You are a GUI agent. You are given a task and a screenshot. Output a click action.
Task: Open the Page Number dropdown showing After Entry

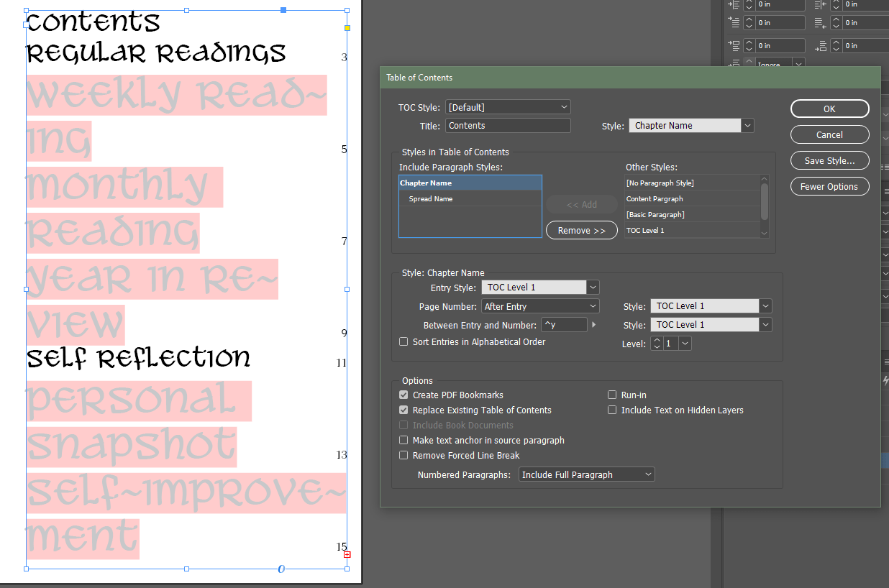pos(539,306)
